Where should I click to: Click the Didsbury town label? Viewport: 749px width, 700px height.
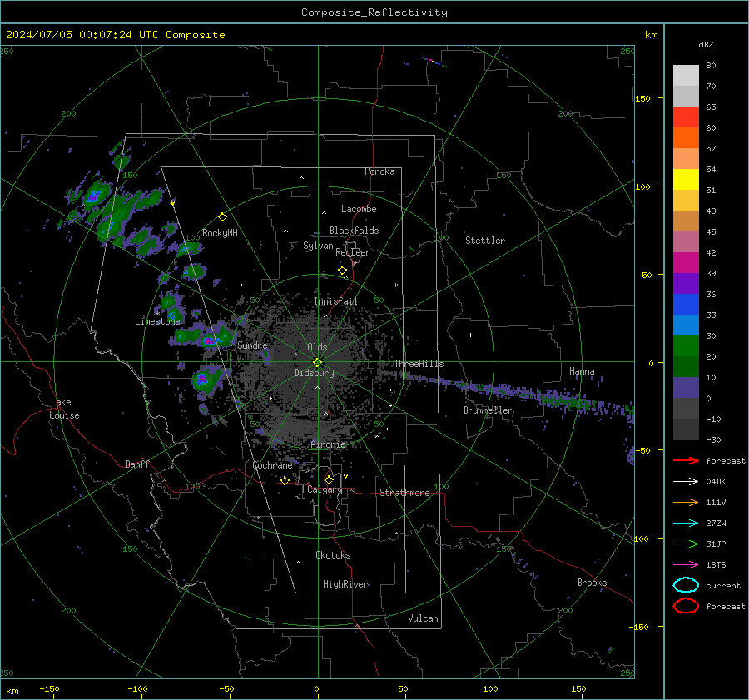pyautogui.click(x=314, y=373)
